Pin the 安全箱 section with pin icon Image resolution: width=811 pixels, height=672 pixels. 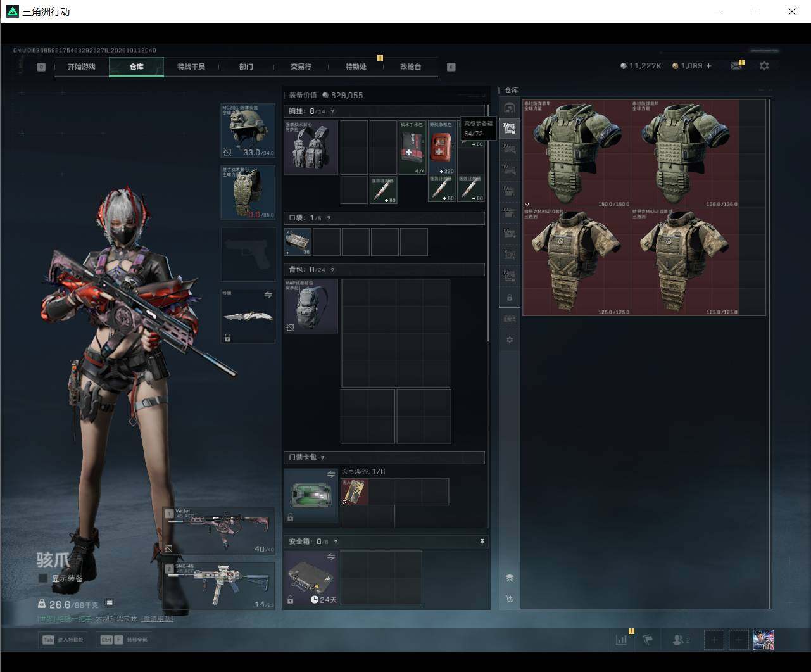(x=482, y=542)
